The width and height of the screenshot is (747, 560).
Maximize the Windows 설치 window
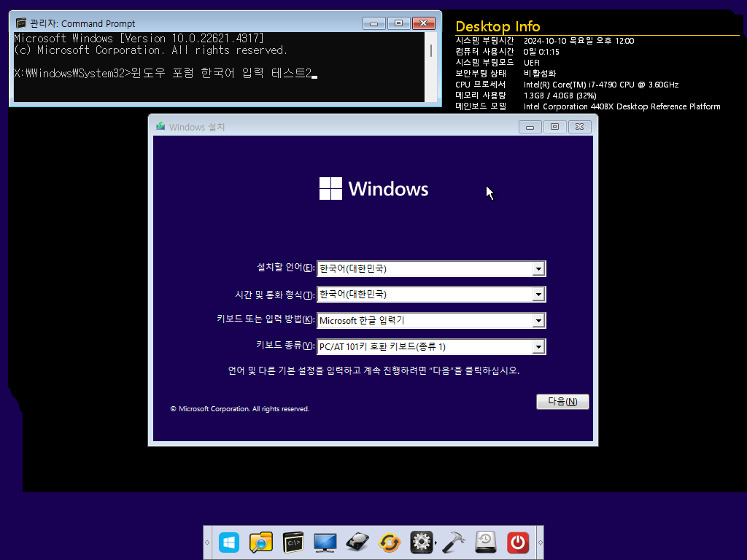point(554,127)
